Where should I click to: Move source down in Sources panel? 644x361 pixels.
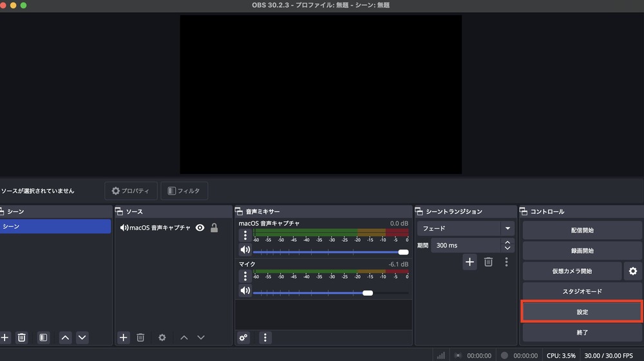coord(201,338)
